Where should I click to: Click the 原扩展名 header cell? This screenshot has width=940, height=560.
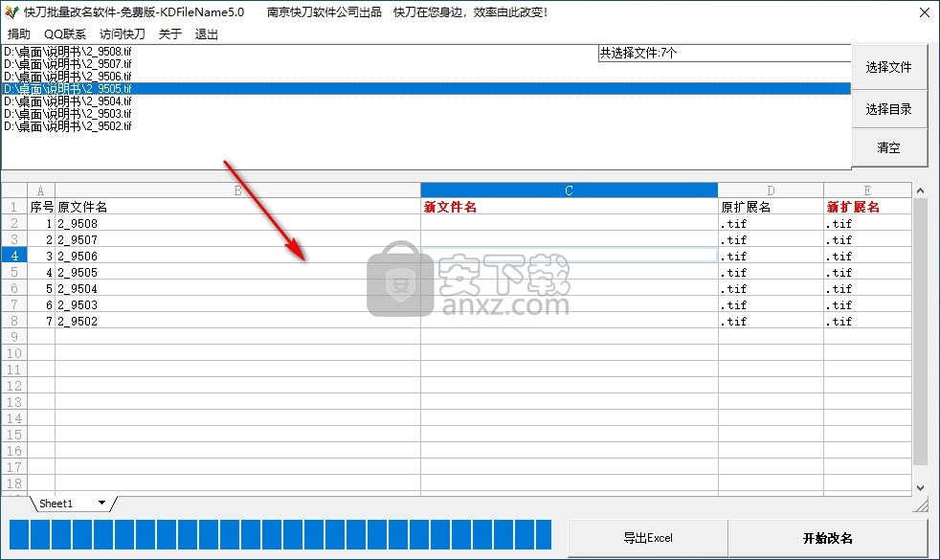point(771,207)
